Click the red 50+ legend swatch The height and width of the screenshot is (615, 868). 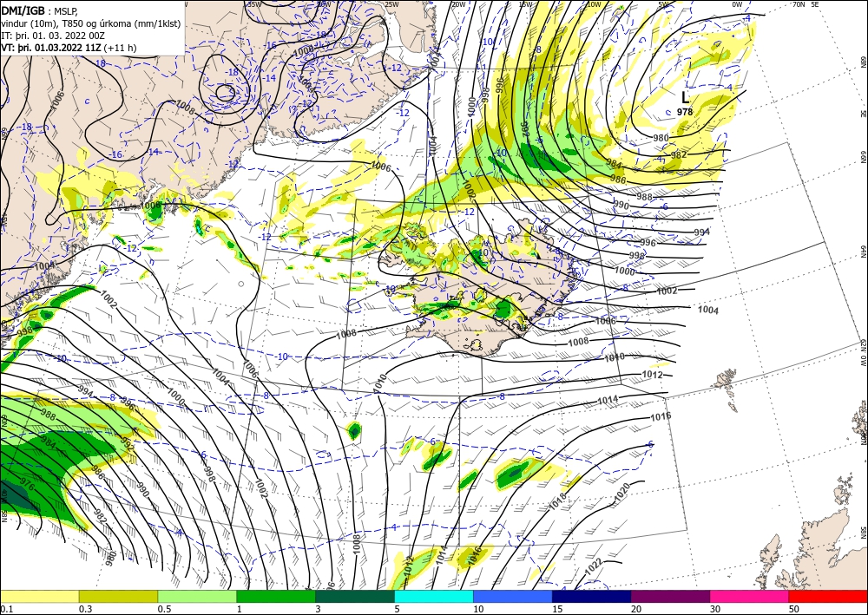828,596
